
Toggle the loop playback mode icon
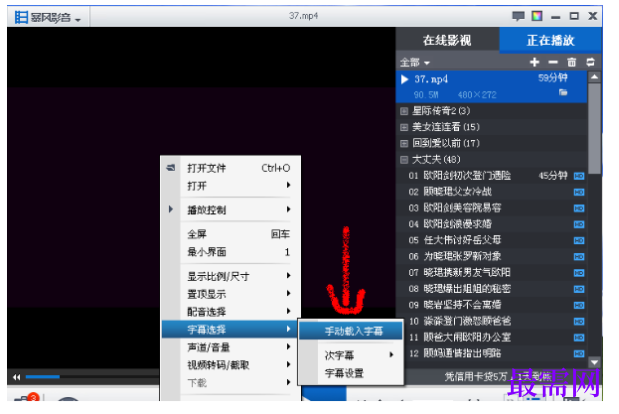590,62
